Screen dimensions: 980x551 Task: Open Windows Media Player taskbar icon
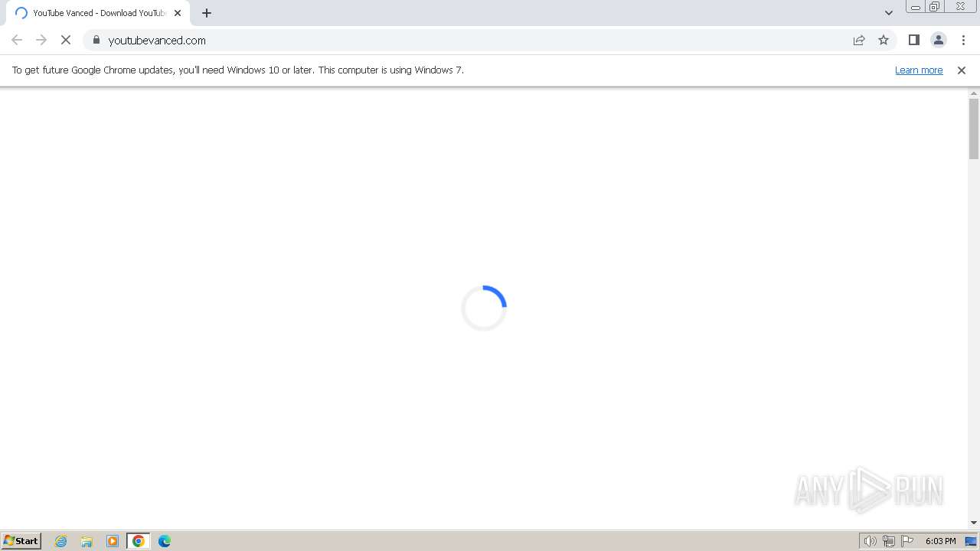[113, 541]
